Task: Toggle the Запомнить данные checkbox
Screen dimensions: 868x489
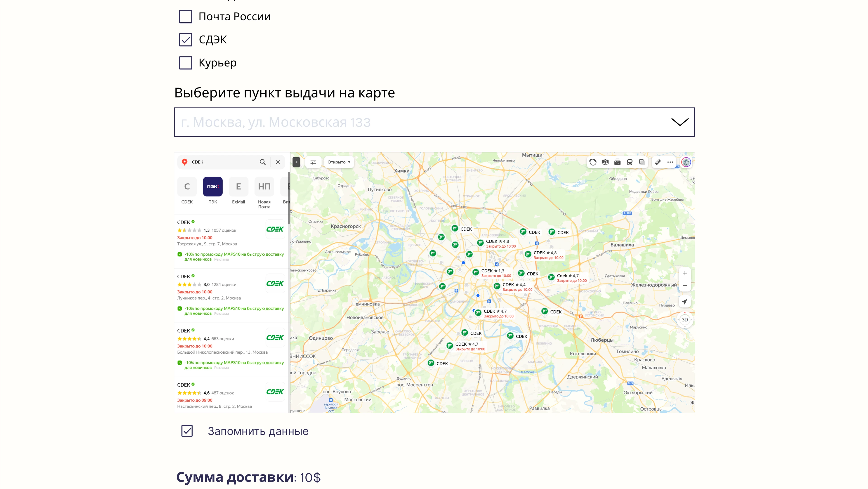Action: pos(187,431)
